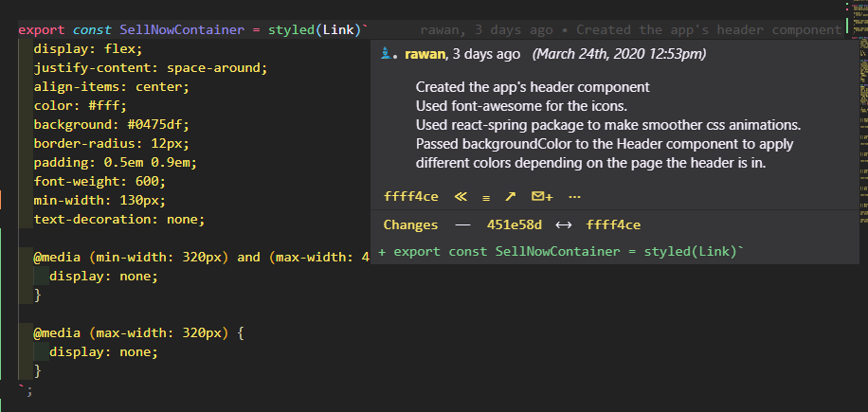Show commit details three-line icon
The height and width of the screenshot is (412, 868).
tap(486, 197)
